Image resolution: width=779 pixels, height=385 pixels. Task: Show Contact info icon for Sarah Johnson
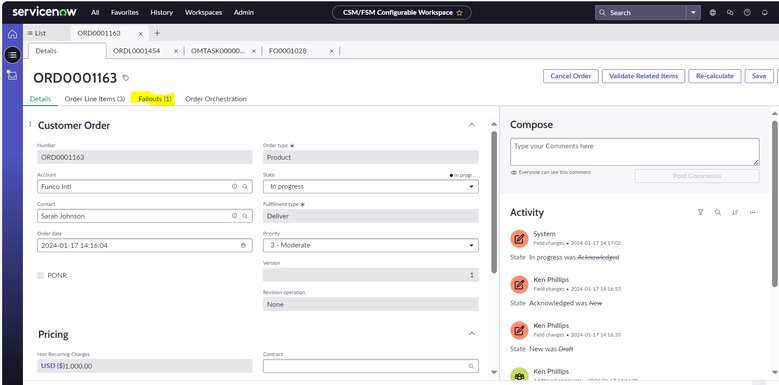[x=234, y=216]
